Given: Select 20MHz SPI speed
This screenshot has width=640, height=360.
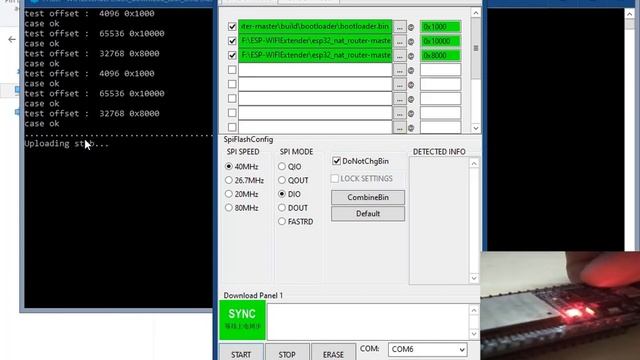Looking at the screenshot, I should tap(229, 194).
